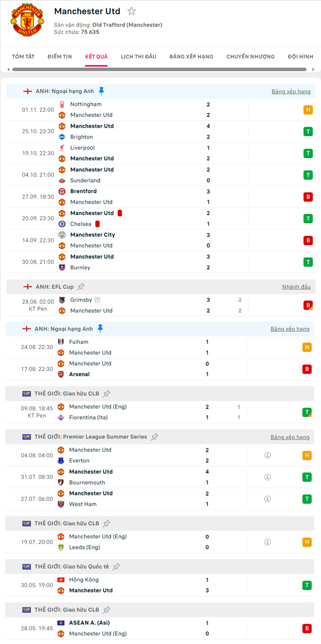Click the green T badge for the Burnley match

(308, 262)
